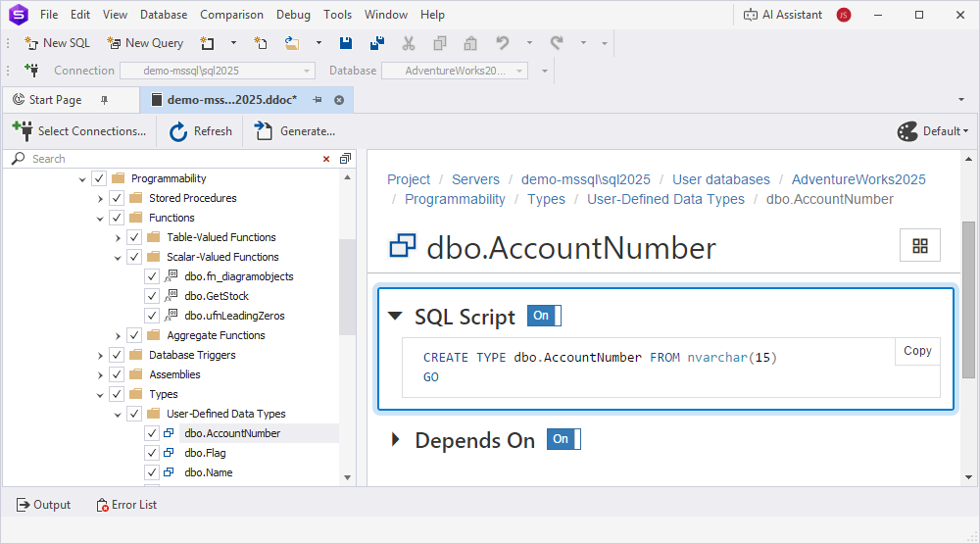980x544 pixels.
Task: Uncheck the Database Triggers checkbox
Action: pyautogui.click(x=117, y=355)
